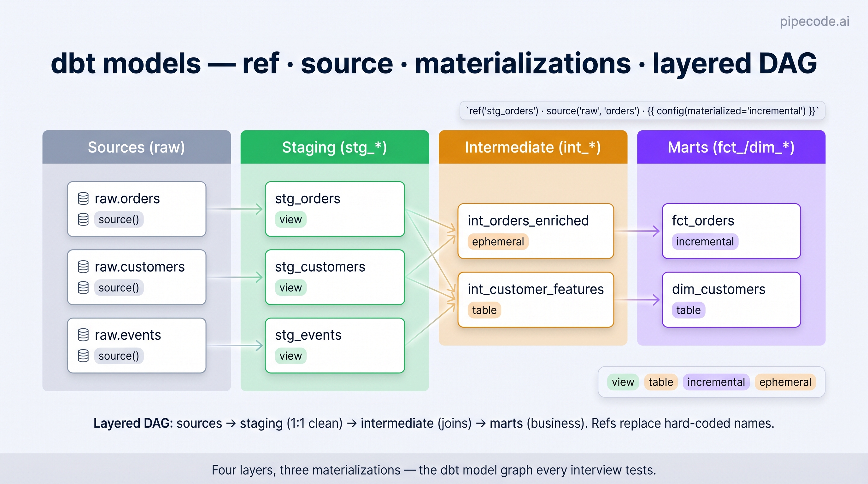
Task: Click the source() badge in raw.events card
Action: point(119,356)
